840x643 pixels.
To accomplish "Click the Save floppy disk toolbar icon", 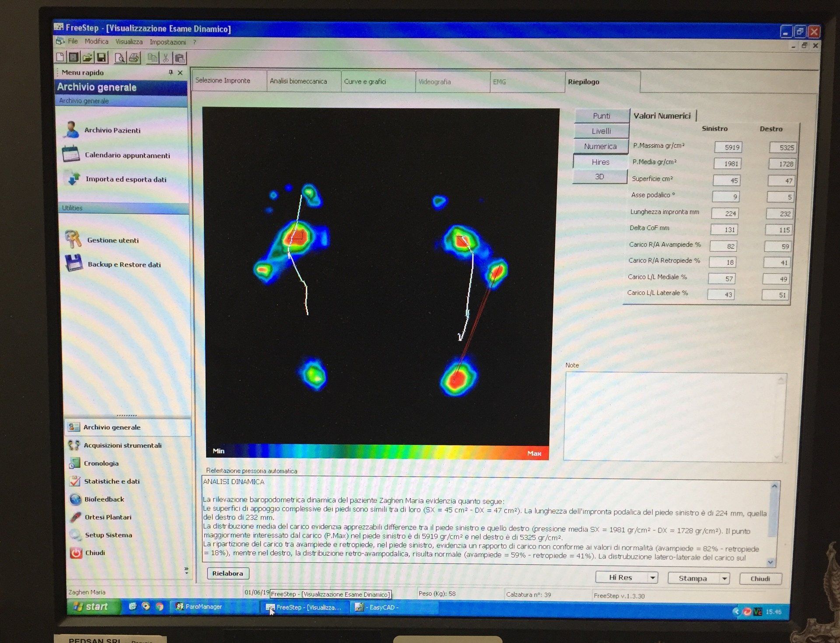I will click(x=101, y=57).
